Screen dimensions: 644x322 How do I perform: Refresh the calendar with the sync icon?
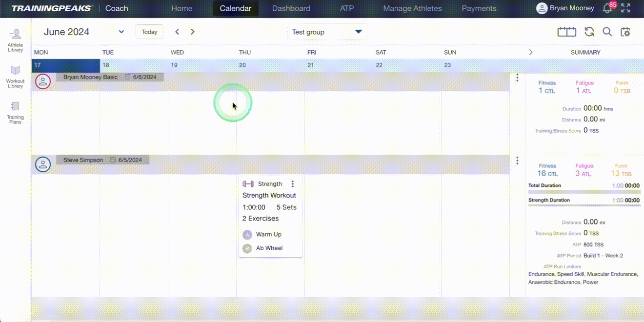pyautogui.click(x=589, y=31)
